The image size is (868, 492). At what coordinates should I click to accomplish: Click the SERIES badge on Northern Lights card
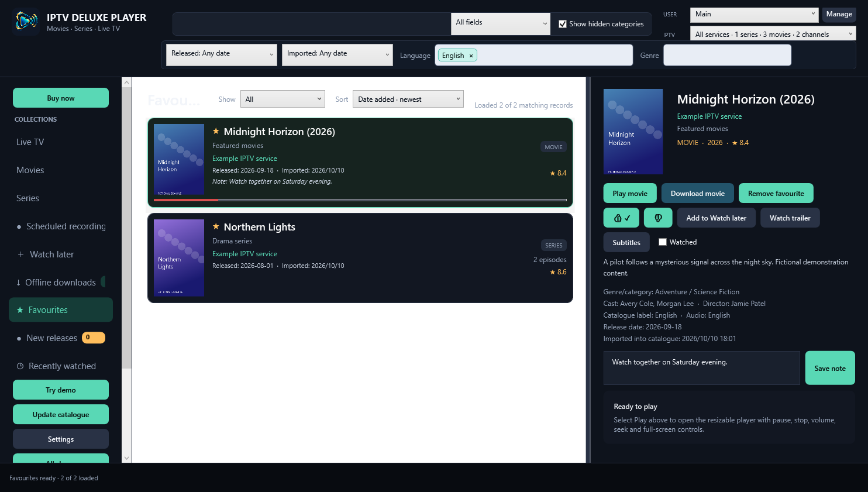point(553,245)
